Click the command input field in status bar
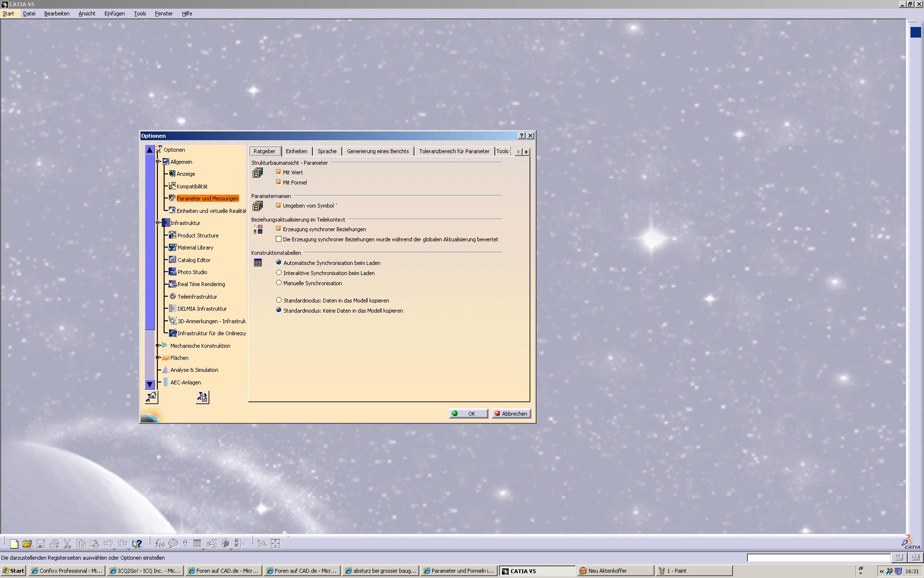 click(819, 558)
